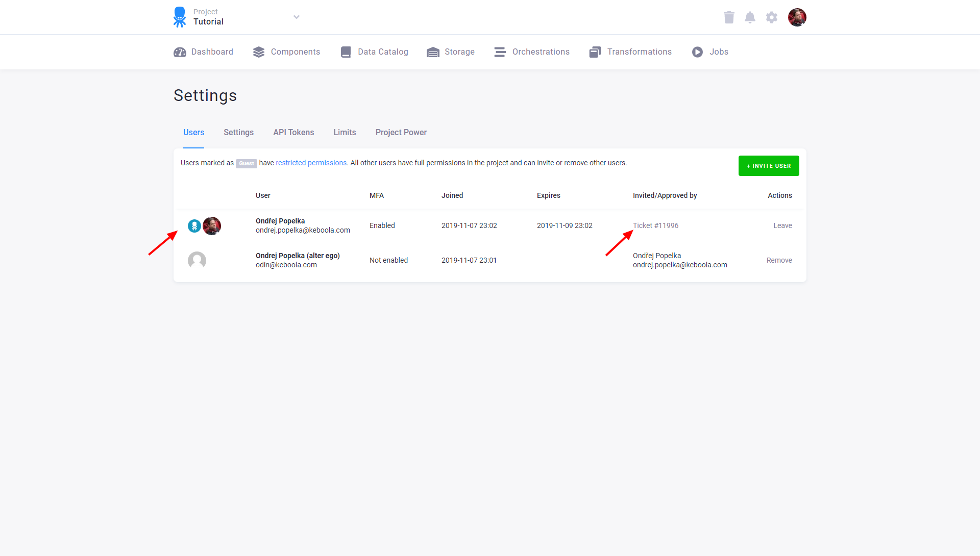
Task: Open the Components navigation item
Action: [286, 52]
